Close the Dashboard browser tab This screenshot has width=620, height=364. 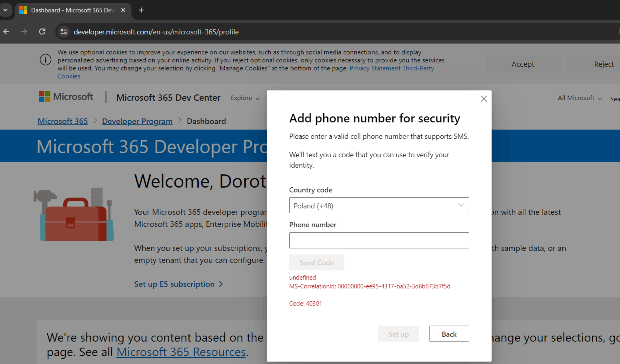(123, 10)
